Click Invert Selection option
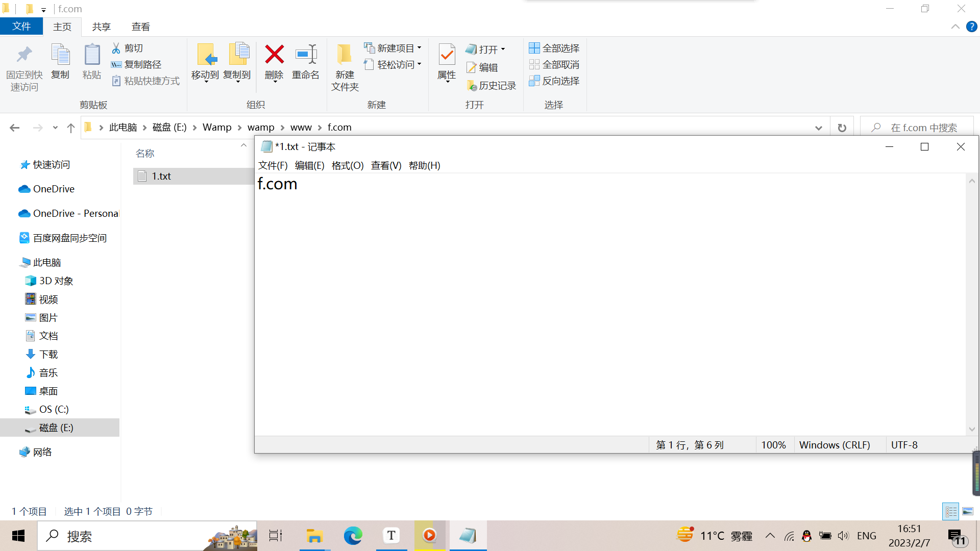This screenshot has height=551, width=980. tap(554, 81)
